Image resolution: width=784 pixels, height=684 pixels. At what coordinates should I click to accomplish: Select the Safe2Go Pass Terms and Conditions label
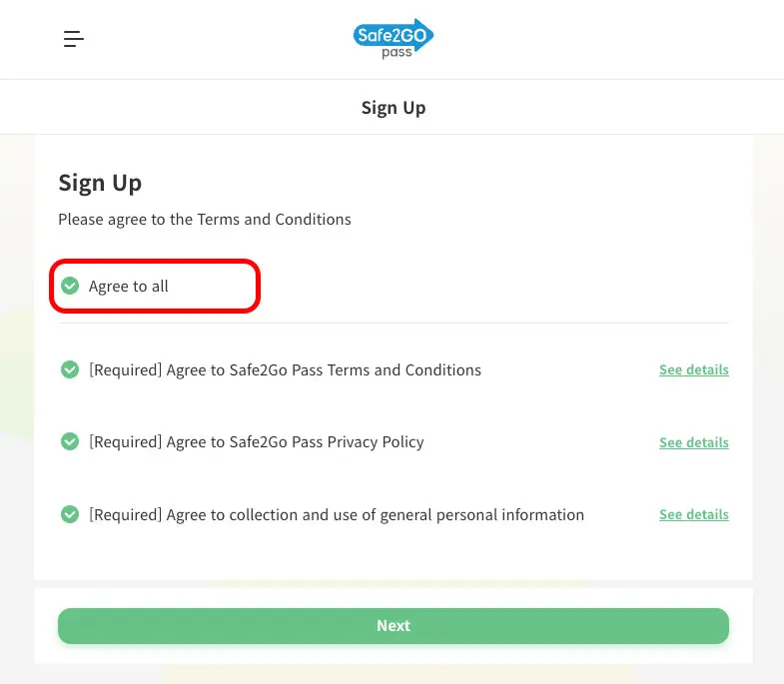[x=285, y=369]
